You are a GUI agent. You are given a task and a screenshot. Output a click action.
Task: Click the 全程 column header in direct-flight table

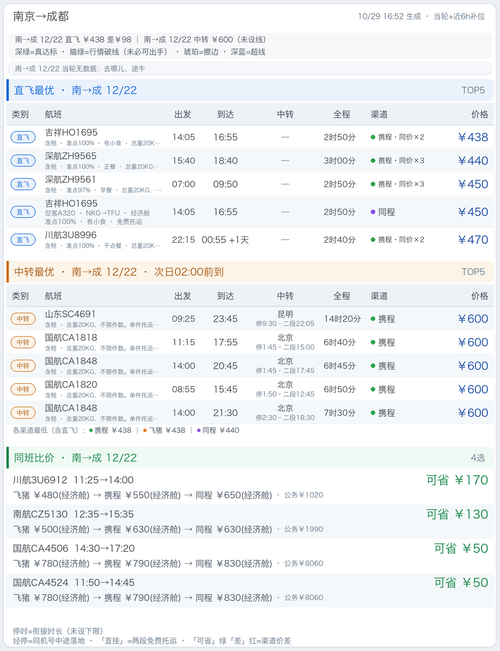pyautogui.click(x=342, y=114)
